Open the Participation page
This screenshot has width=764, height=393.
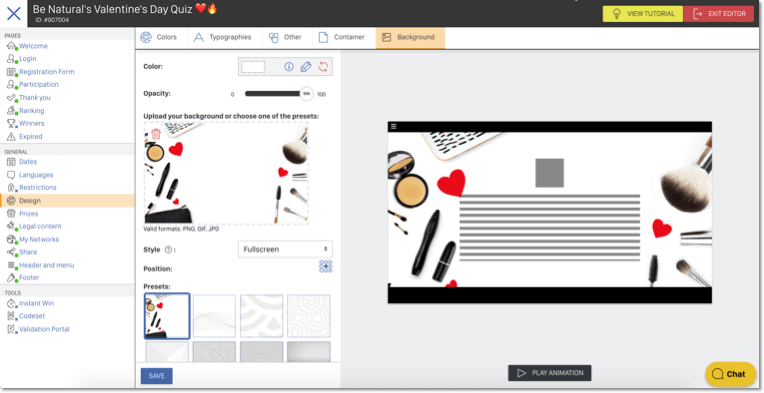coord(38,84)
